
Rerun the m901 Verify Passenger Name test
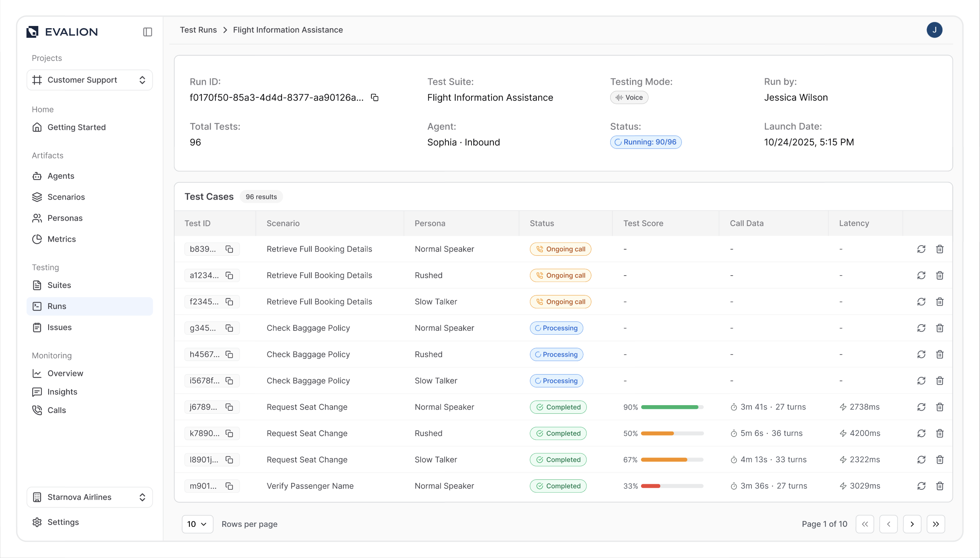point(921,486)
